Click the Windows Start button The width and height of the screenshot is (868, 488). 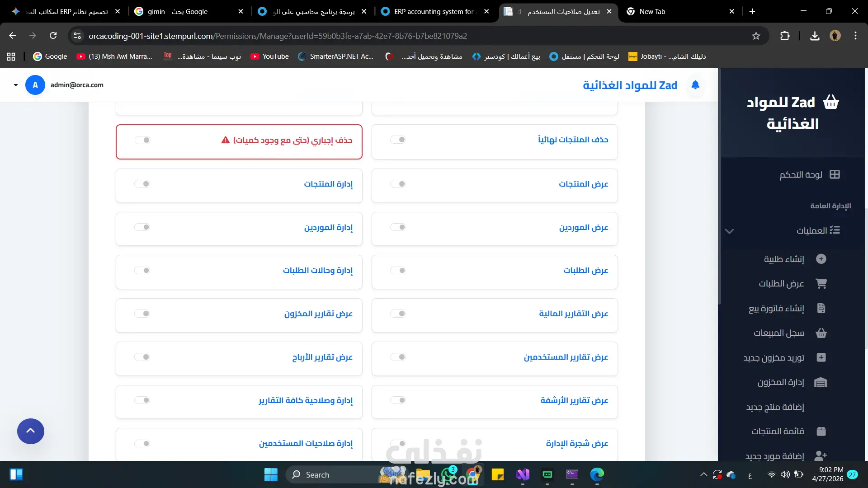coord(271,474)
